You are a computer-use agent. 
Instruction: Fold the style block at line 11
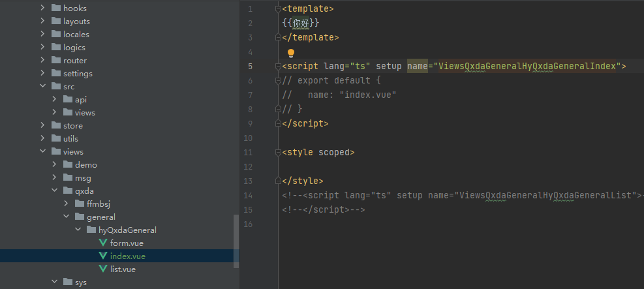click(x=278, y=152)
